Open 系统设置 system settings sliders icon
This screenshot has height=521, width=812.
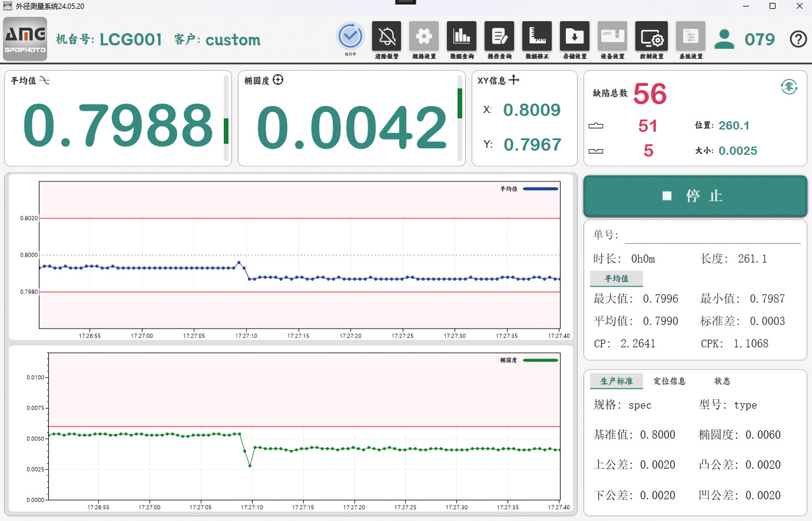tap(691, 36)
